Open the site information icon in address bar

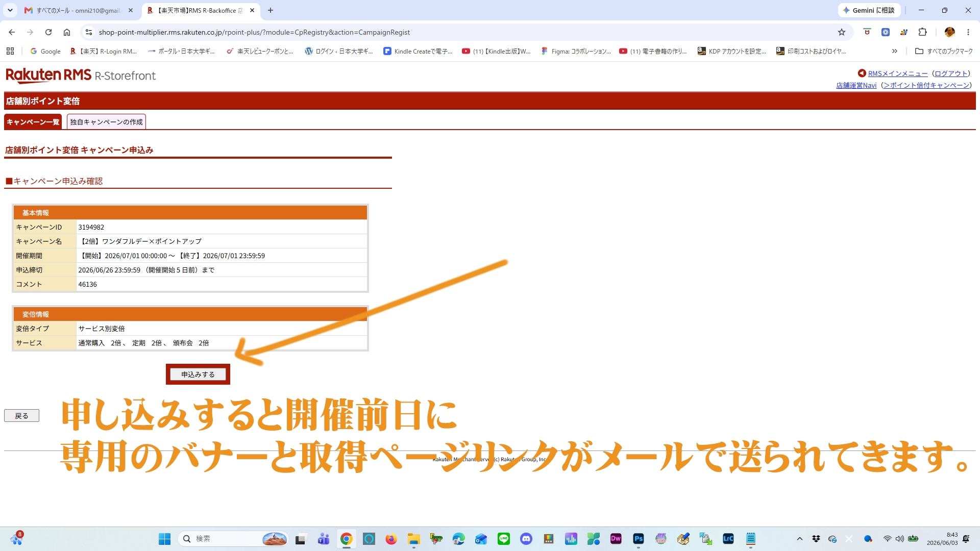coord(89,32)
